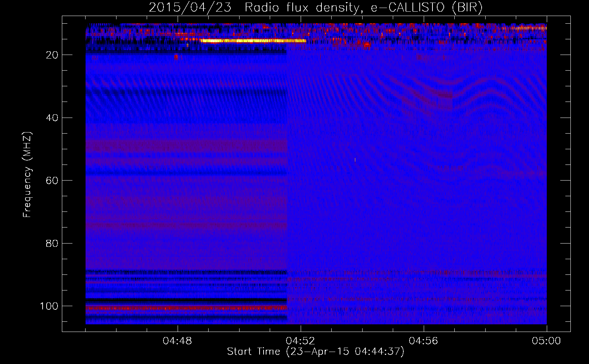This screenshot has height=364, width=589.
Task: Click the bright yellow emission streak near 15 MHz
Action: pos(253,41)
